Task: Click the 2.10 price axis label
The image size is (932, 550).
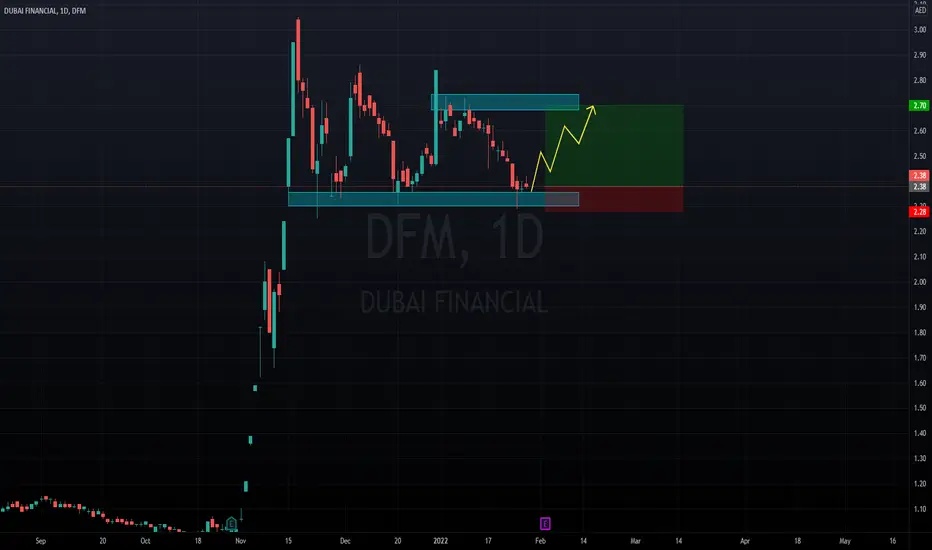Action: pos(920,257)
